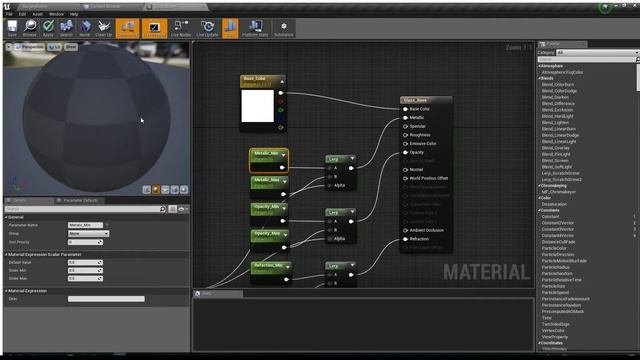Screen dimensions: 640x360
Task: Click the Normal input pin
Action: [405, 170]
